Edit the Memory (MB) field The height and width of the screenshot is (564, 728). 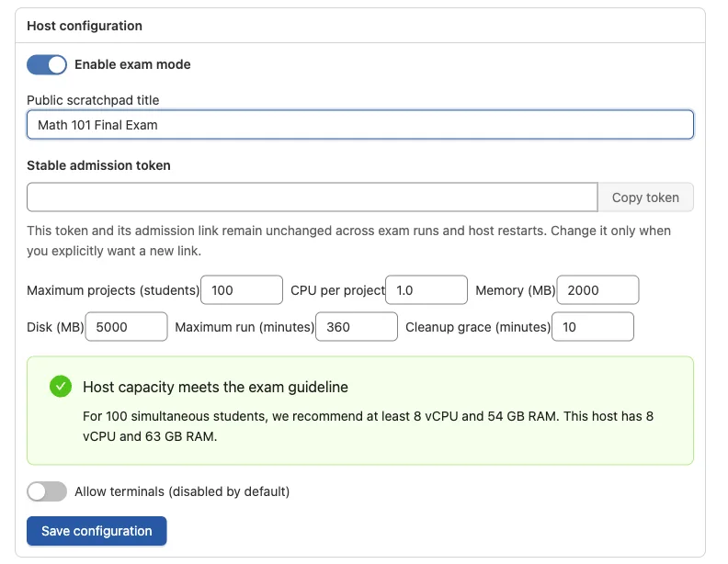pos(598,290)
